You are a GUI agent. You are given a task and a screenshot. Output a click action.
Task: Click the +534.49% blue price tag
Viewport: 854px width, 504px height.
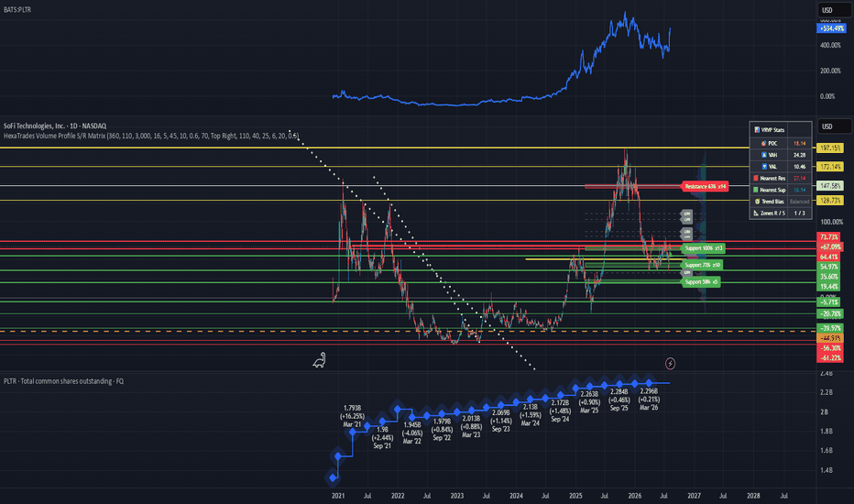pos(831,28)
